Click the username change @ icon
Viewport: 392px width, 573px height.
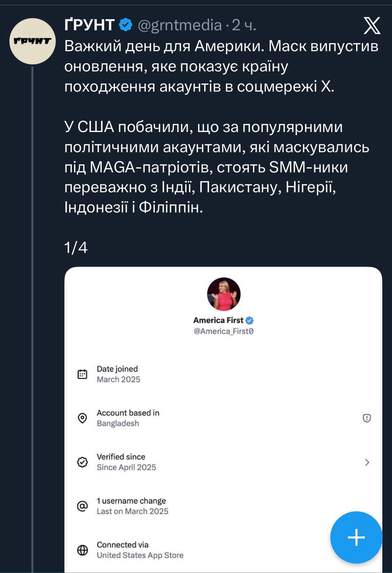(82, 506)
